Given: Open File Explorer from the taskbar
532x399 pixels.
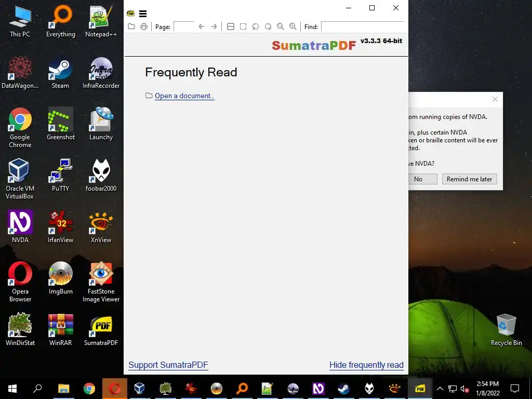Looking at the screenshot, I should click(x=63, y=389).
